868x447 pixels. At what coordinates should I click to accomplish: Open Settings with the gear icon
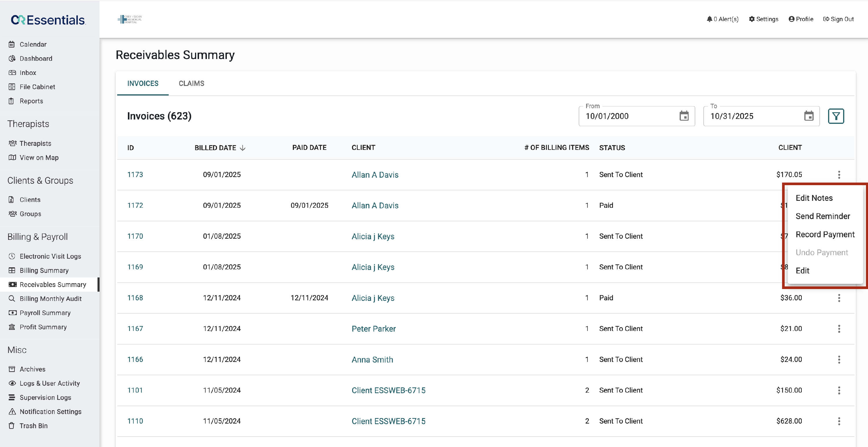tap(751, 19)
